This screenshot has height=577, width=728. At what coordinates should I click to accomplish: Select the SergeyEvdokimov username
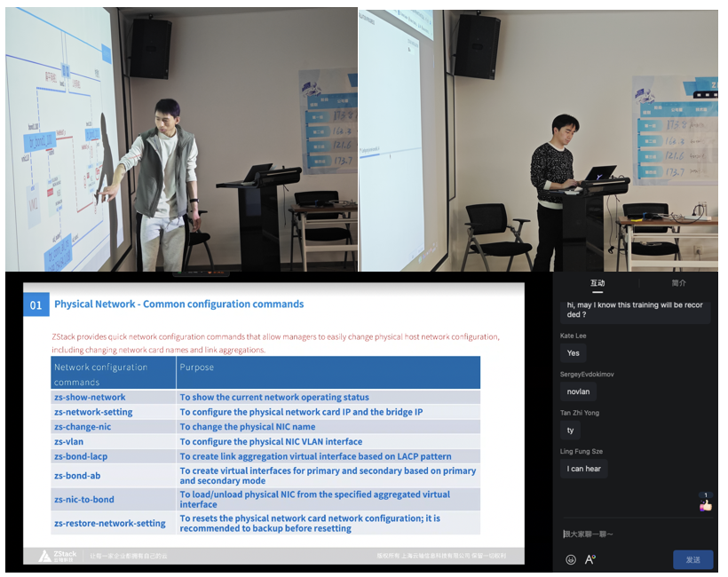point(587,374)
